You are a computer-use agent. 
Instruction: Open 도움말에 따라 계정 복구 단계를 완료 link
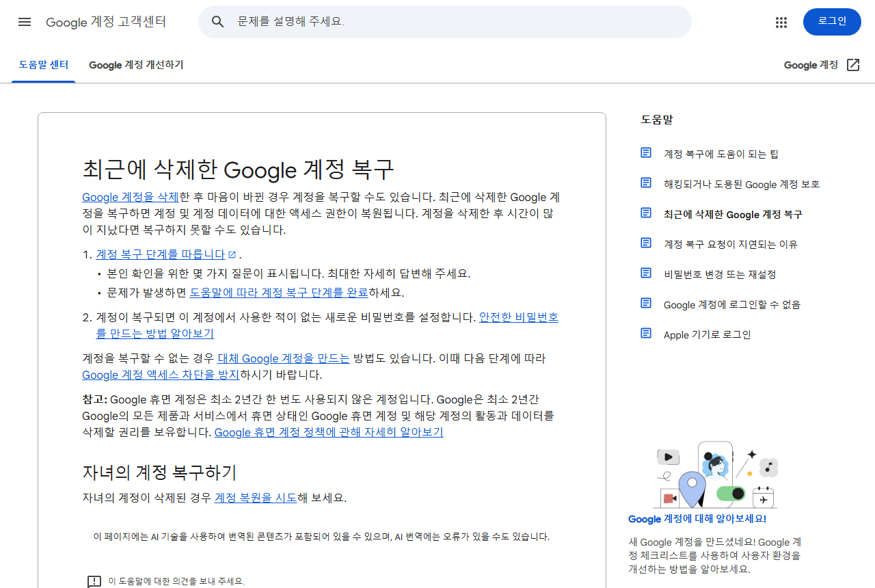[x=279, y=293]
